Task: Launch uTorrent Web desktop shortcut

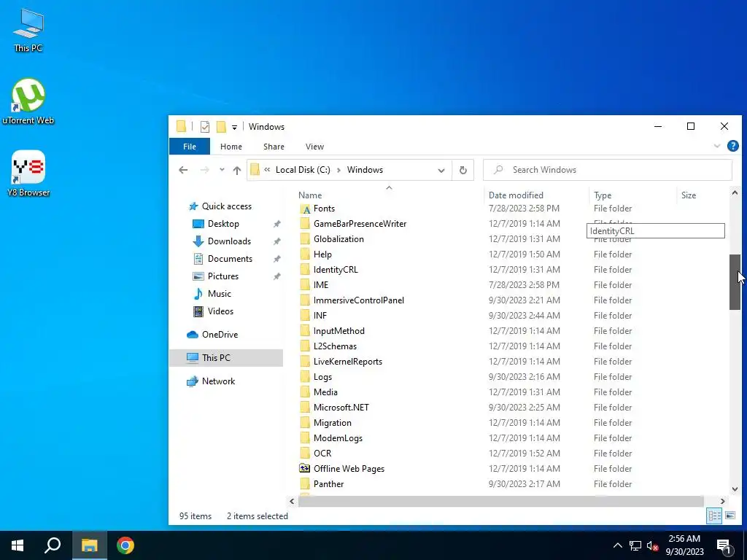Action: [x=28, y=101]
